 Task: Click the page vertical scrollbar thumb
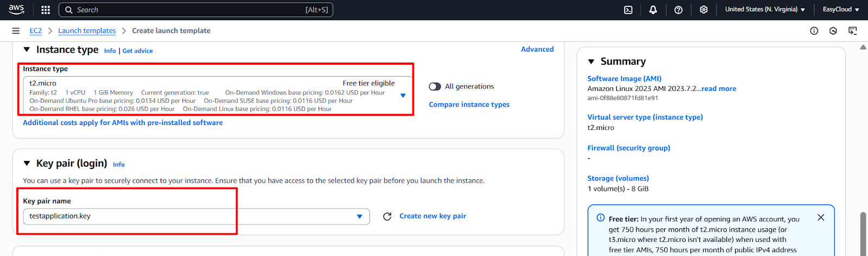click(863, 233)
